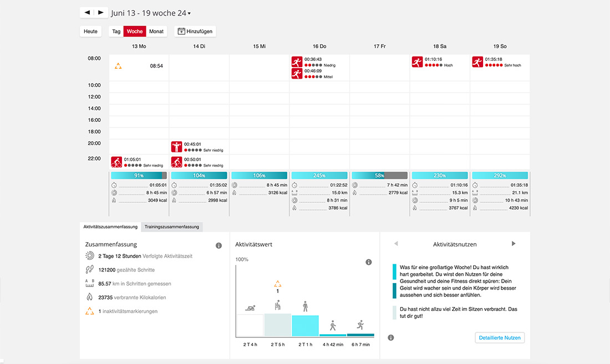The width and height of the screenshot is (610, 364).
Task: Go to next Aktivitätsnutzen using right arrow
Action: click(514, 244)
